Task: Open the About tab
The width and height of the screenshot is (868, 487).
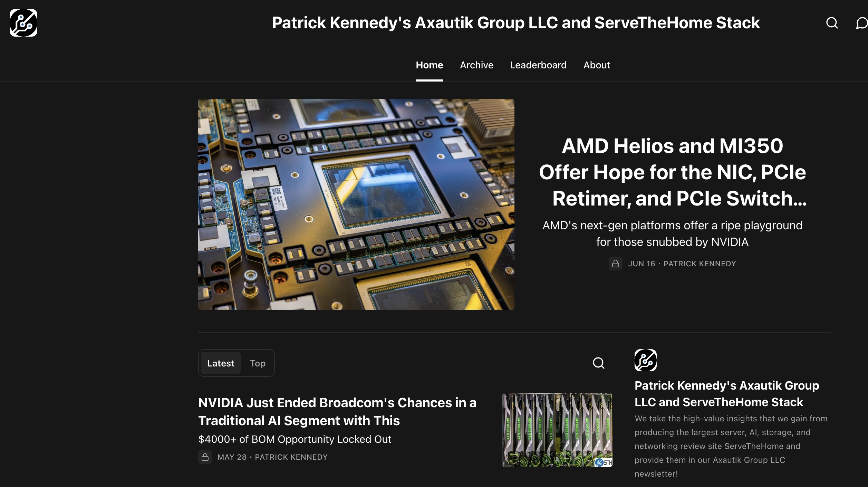Action: pyautogui.click(x=597, y=65)
